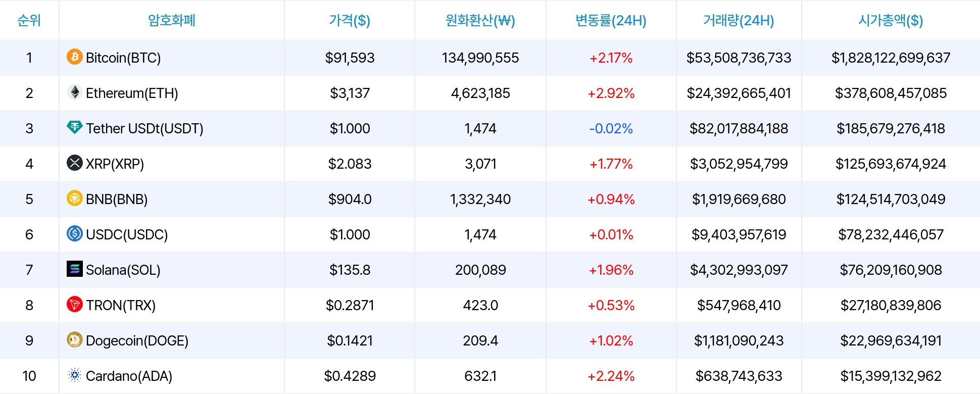Screen dimensions: 980x394
Task: Click the Solana logo icon
Action: [x=75, y=269]
